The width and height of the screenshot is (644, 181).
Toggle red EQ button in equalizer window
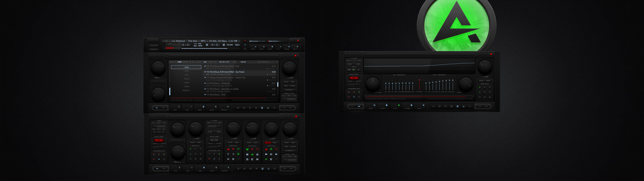pos(354,78)
